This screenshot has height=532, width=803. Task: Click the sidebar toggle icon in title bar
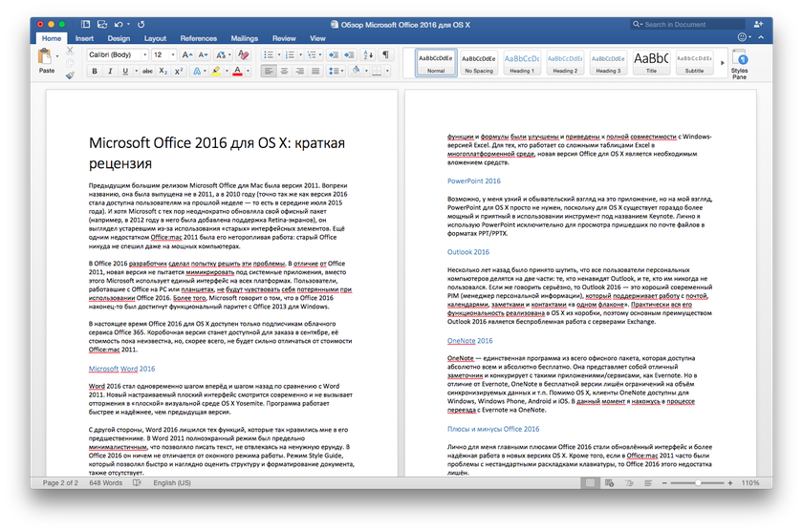pos(85,24)
